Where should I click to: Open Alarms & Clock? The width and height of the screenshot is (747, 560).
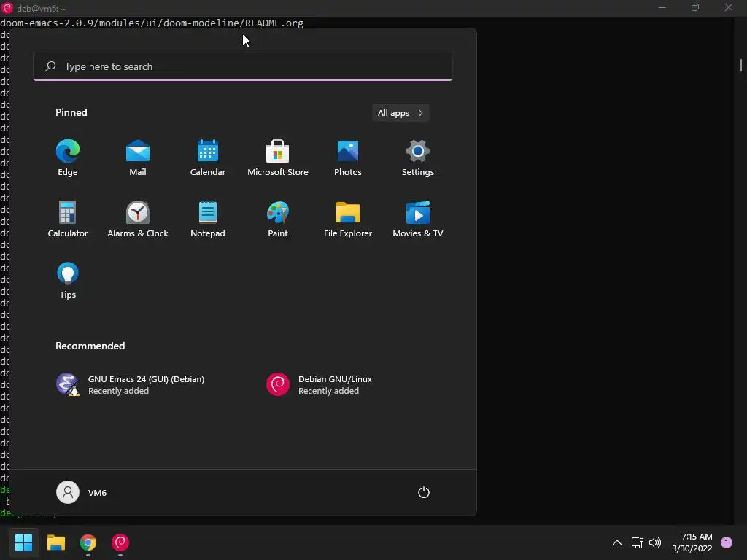pos(138,219)
